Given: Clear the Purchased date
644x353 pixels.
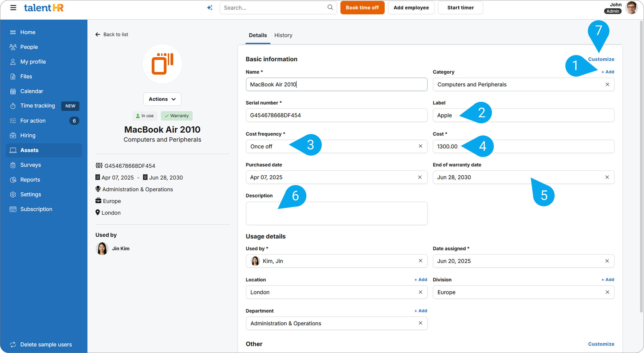Looking at the screenshot, I should click(420, 177).
